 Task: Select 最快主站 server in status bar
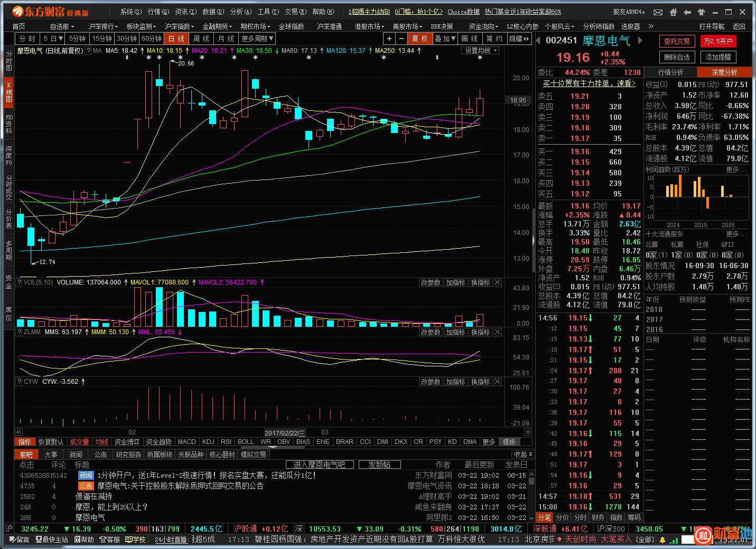[52, 539]
